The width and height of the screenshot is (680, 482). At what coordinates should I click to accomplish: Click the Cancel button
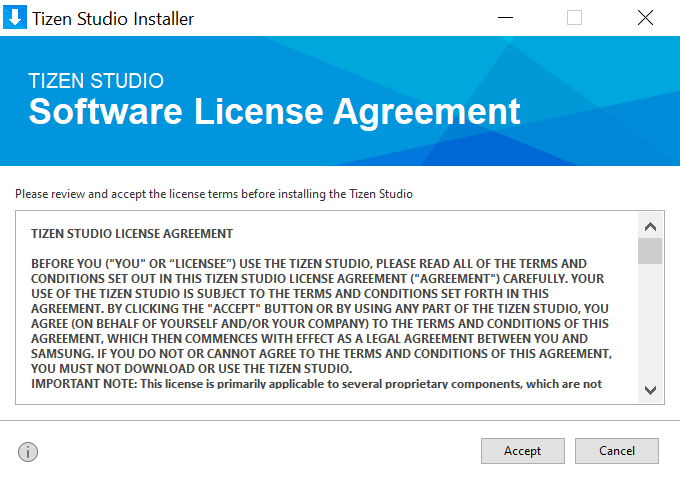pos(617,451)
